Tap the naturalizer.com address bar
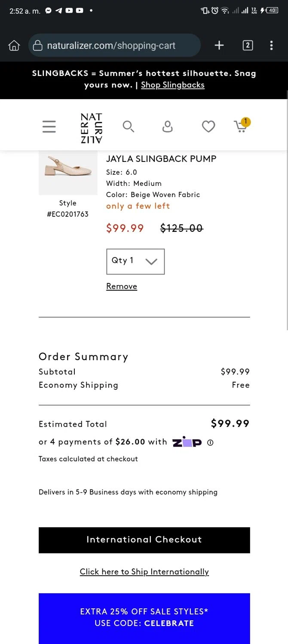The height and width of the screenshot is (644, 288). pos(114,46)
